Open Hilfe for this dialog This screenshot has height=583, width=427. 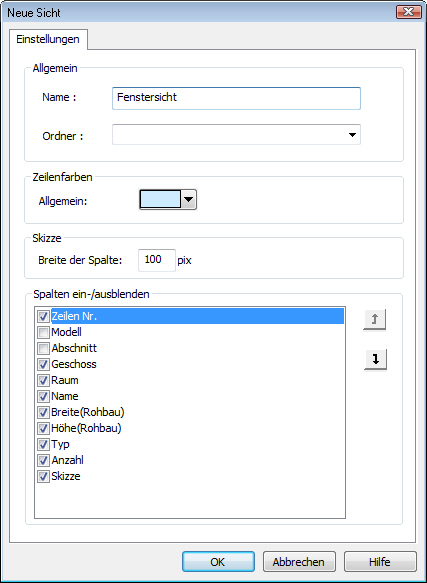point(380,561)
